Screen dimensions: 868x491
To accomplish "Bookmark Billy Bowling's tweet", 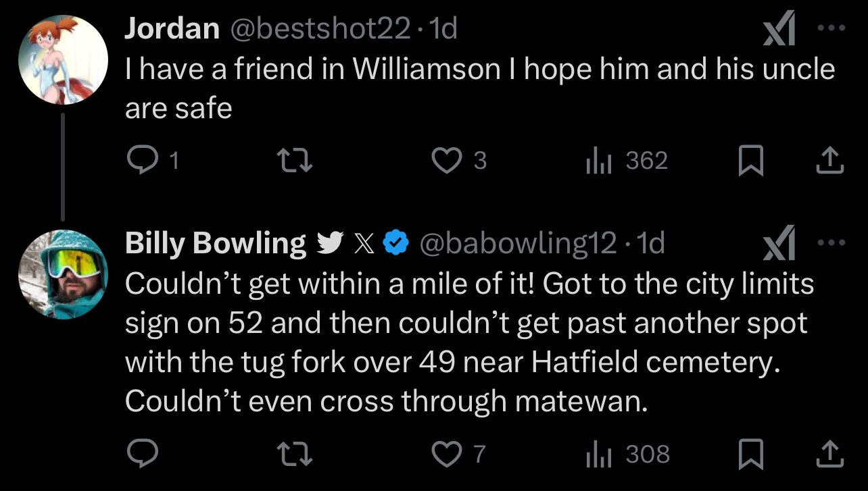I will (750, 455).
